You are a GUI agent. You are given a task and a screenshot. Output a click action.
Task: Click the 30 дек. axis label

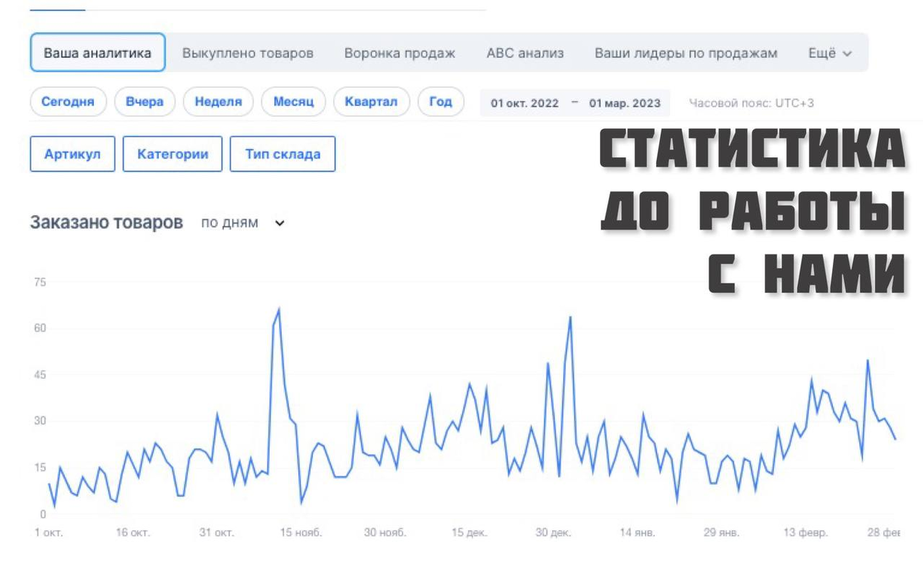[554, 533]
